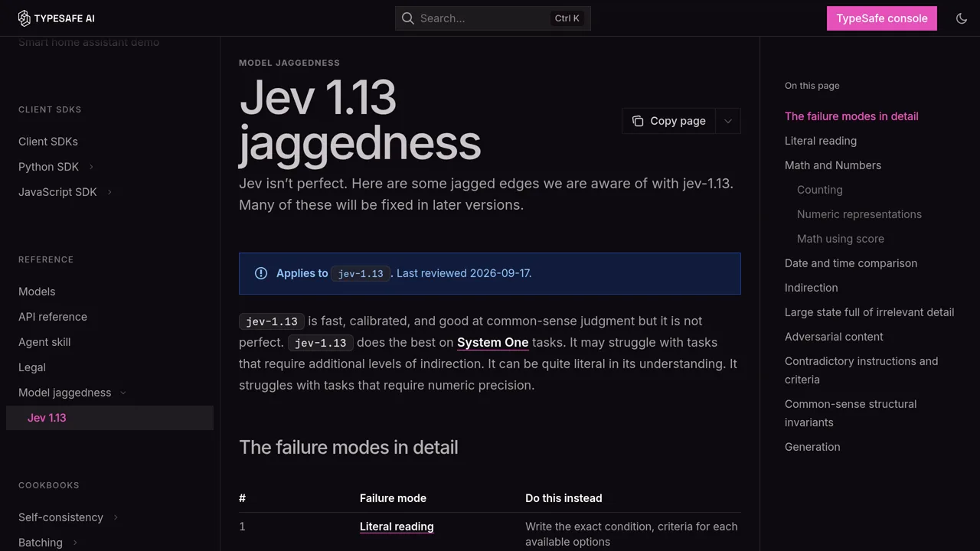Viewport: 980px width, 551px height.
Task: Jump to Contradictory instructions and criteria
Action: pos(861,370)
